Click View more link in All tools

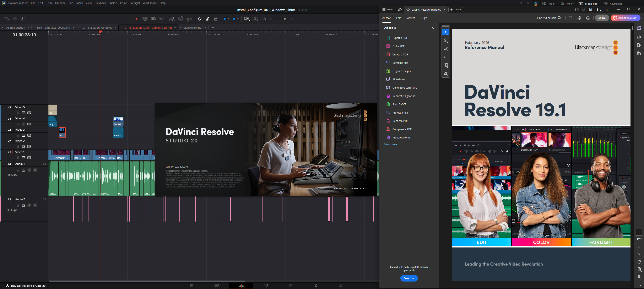click(x=390, y=144)
